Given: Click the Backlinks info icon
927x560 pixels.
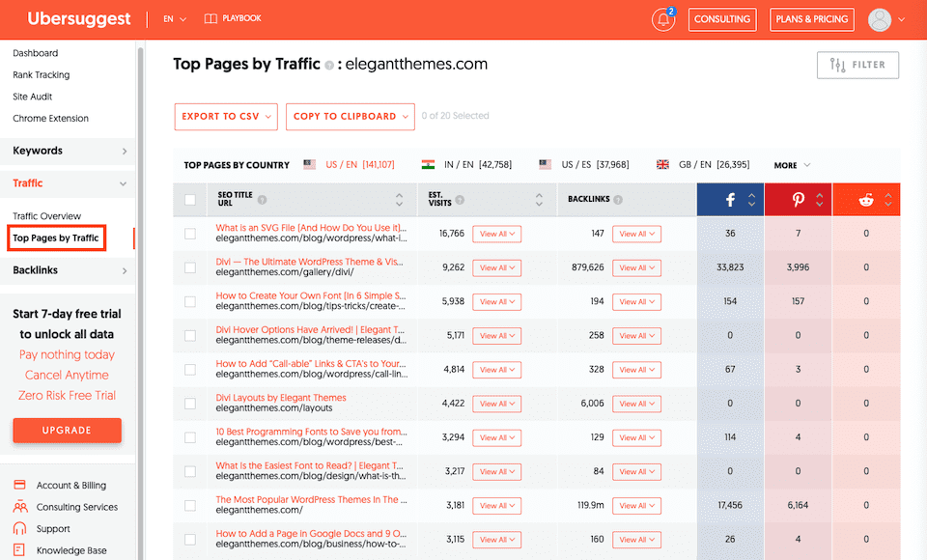Looking at the screenshot, I should coord(618,200).
